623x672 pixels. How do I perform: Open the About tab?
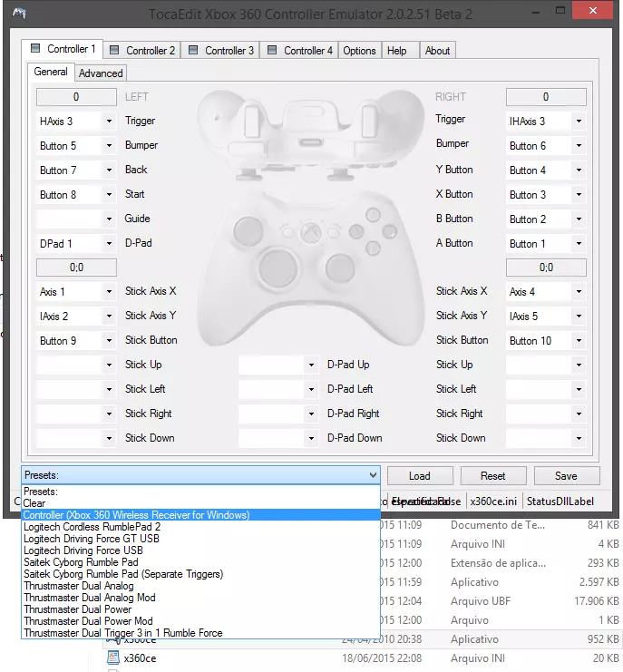(437, 51)
